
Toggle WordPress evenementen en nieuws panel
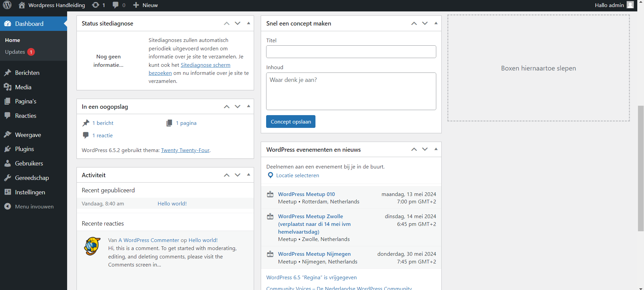click(436, 150)
